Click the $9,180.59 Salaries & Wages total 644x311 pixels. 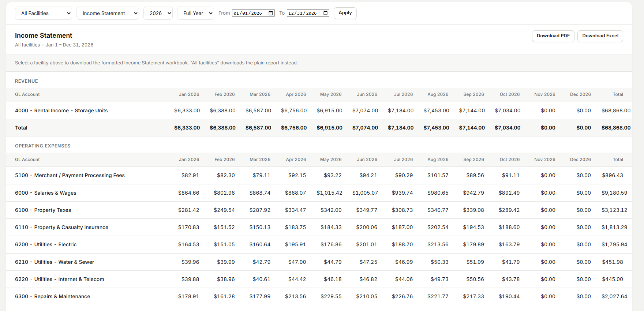click(614, 193)
